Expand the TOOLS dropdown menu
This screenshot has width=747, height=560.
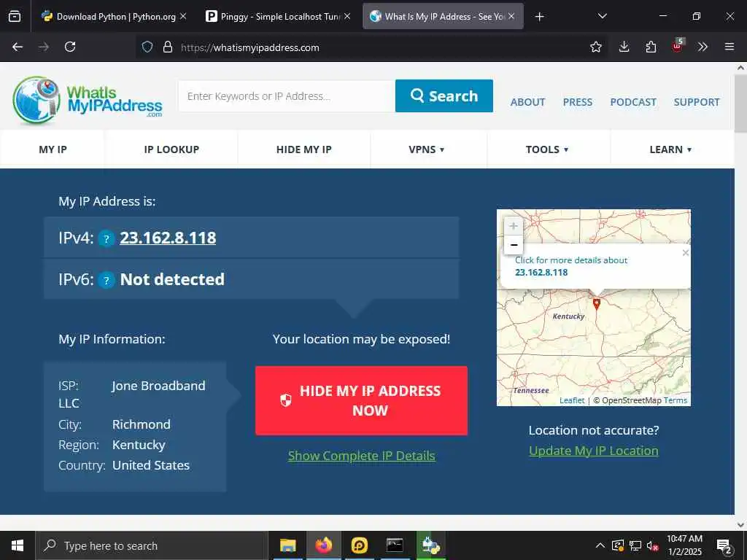(x=547, y=149)
